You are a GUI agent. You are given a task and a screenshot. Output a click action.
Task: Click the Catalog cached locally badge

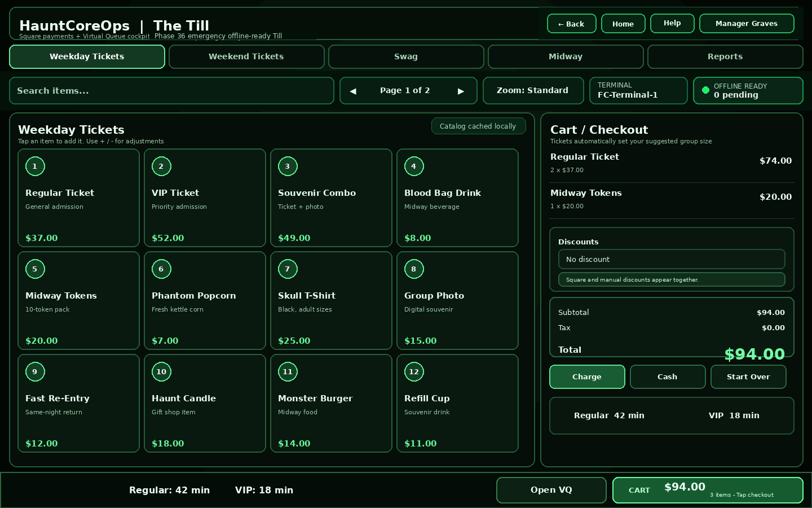[x=478, y=126]
